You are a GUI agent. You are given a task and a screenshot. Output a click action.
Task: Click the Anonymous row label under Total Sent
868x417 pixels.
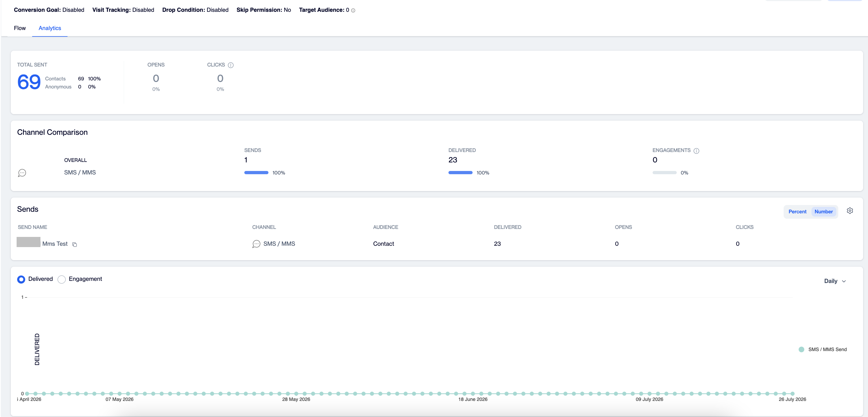tap(58, 87)
